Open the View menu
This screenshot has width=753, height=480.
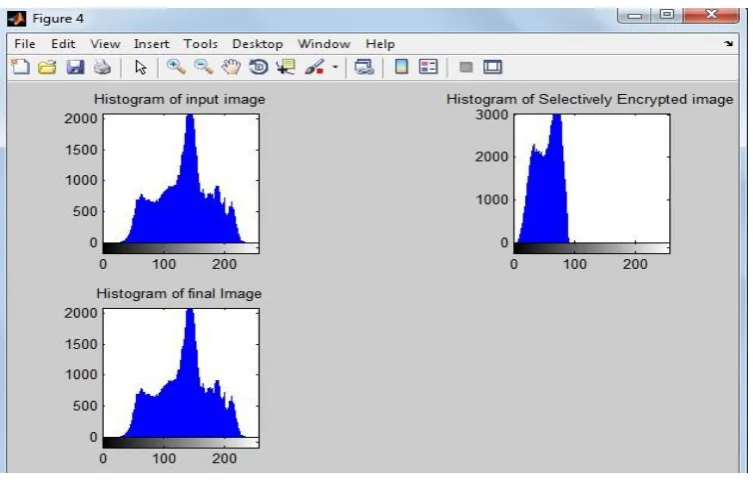coord(105,44)
